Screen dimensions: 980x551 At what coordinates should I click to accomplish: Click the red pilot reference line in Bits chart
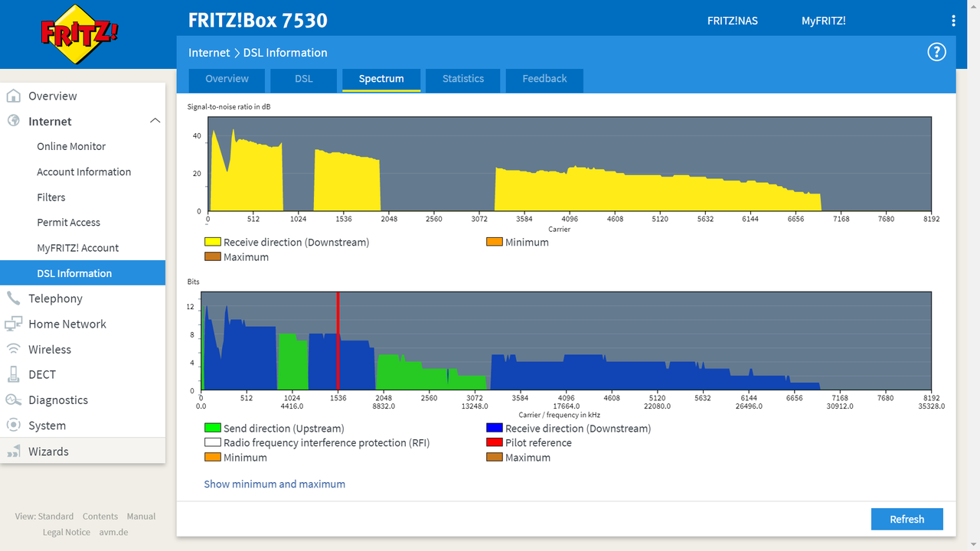coord(338,341)
